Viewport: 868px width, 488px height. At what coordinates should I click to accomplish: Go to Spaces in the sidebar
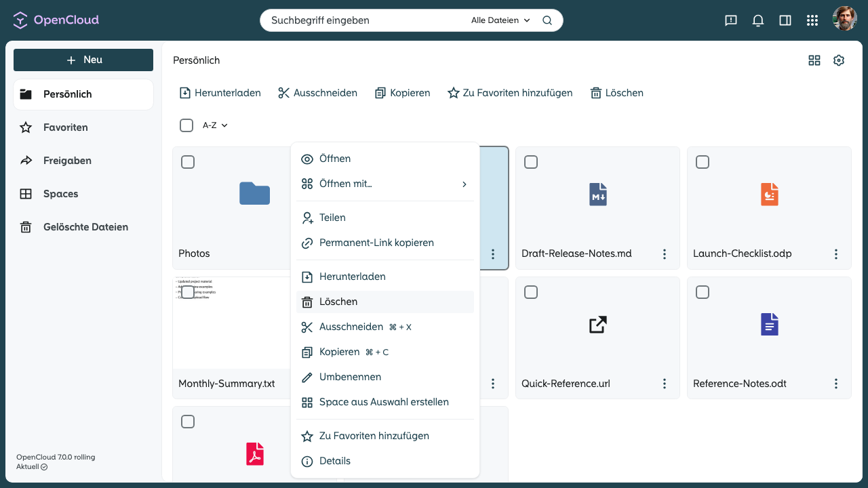click(x=83, y=194)
